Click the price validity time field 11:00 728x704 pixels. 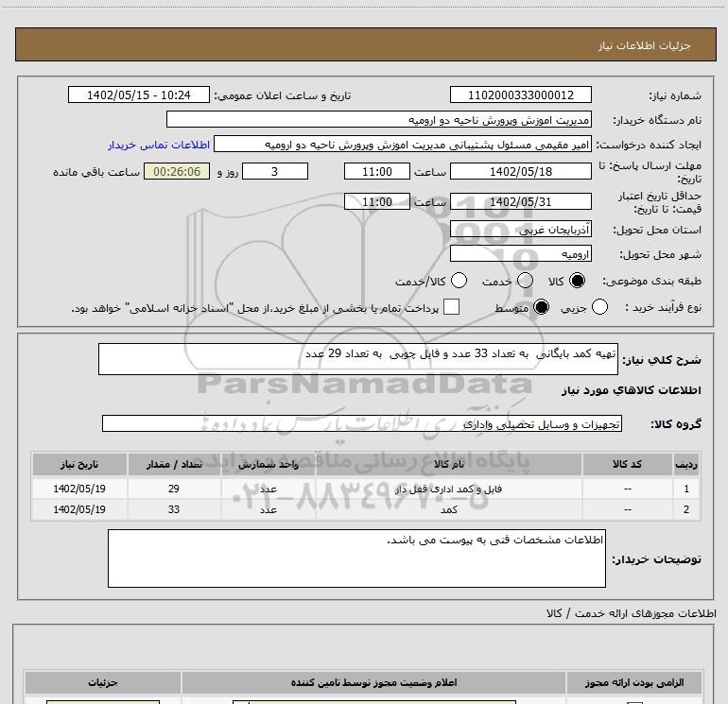click(x=377, y=202)
